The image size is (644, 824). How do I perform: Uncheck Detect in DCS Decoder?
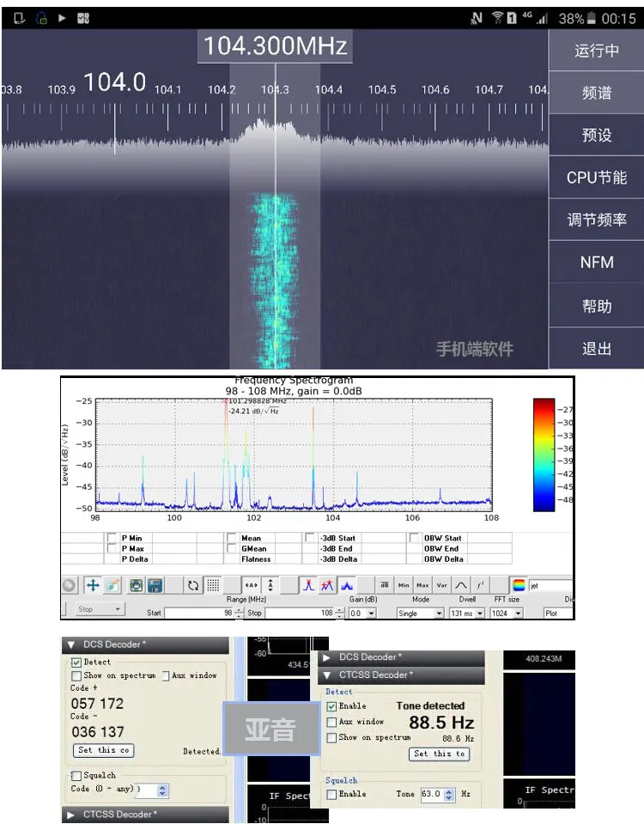tap(76, 662)
